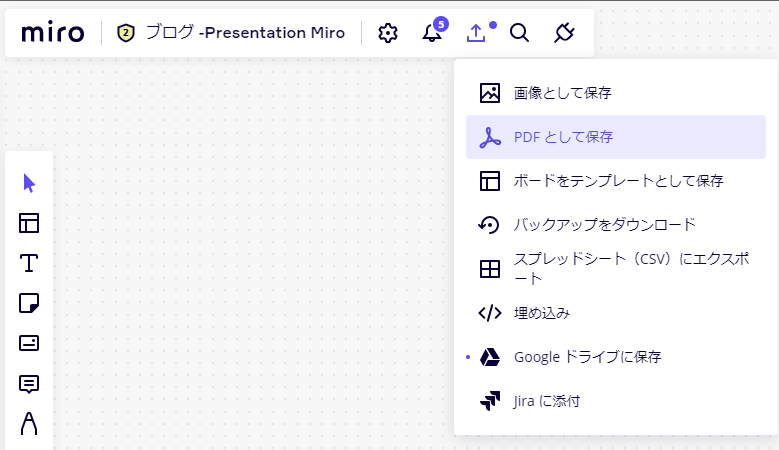Choose 埋め込み menu item
Image resolution: width=779 pixels, height=450 pixels.
pyautogui.click(x=616, y=313)
